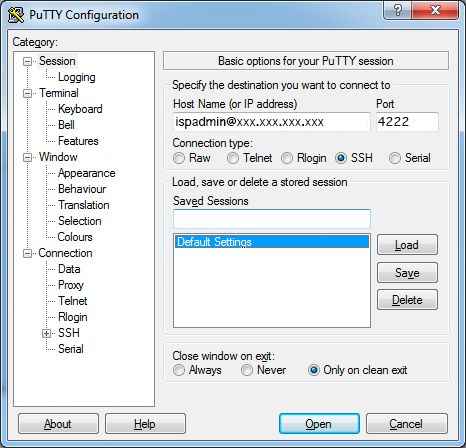Choose Never for close window on exit
466x448 pixels.
[x=247, y=370]
